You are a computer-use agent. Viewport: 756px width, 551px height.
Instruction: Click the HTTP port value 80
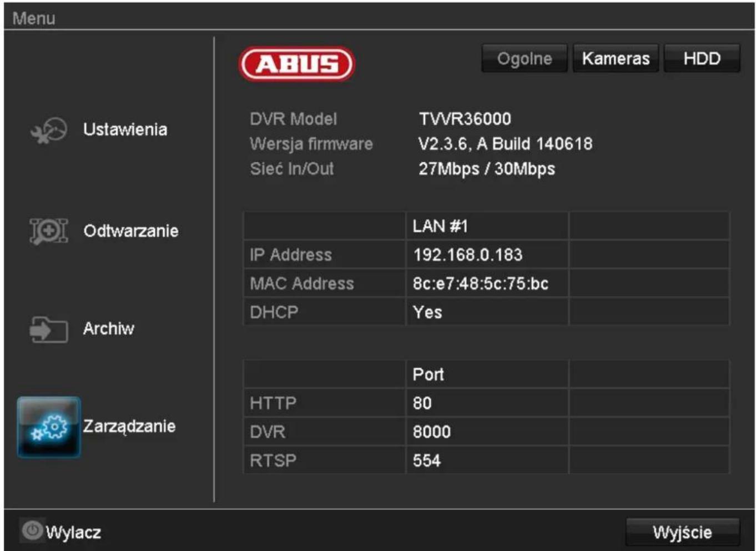pyautogui.click(x=422, y=403)
